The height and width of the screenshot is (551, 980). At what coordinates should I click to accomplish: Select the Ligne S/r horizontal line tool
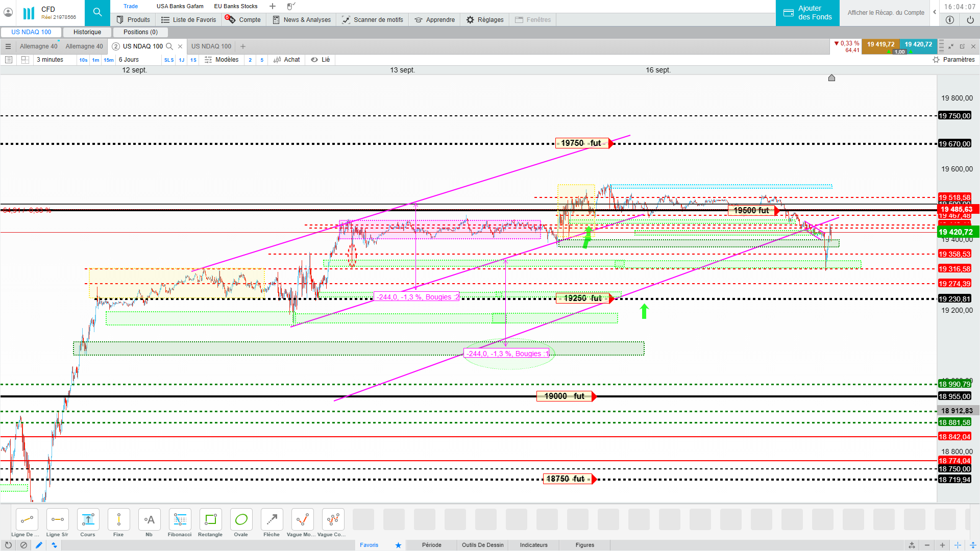tap(57, 520)
